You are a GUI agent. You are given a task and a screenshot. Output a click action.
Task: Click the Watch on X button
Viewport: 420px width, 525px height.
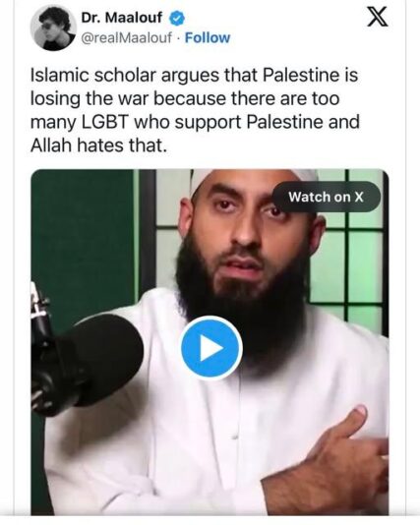pos(326,197)
